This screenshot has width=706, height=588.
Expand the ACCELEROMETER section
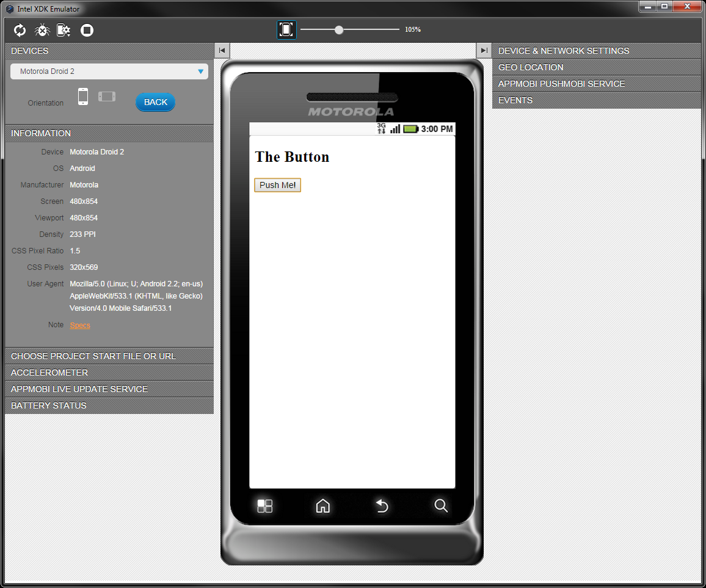pos(109,373)
